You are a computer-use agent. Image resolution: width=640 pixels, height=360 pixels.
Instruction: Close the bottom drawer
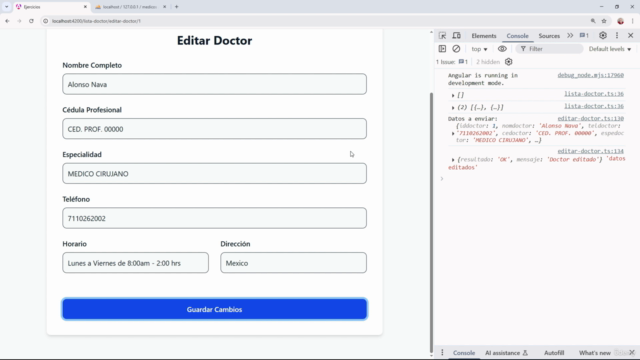(x=632, y=352)
